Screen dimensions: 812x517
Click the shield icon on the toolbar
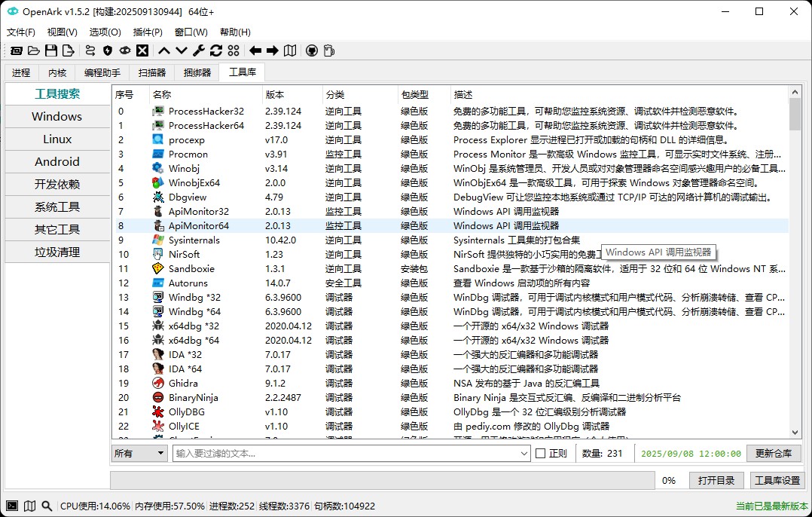coord(106,50)
